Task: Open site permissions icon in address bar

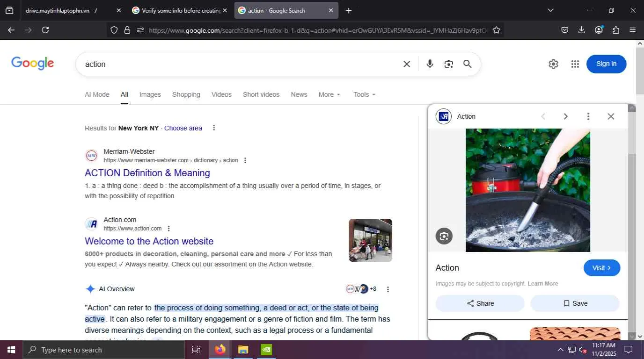Action: (140, 30)
